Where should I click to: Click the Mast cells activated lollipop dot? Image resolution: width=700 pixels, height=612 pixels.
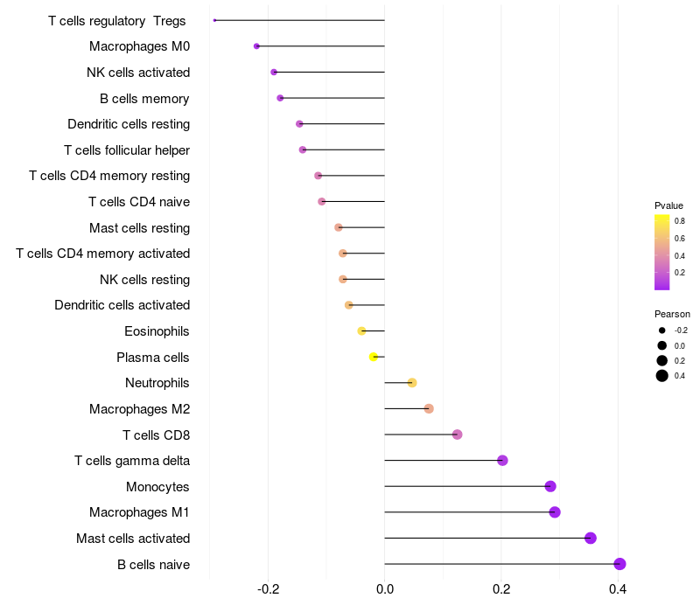tap(591, 538)
